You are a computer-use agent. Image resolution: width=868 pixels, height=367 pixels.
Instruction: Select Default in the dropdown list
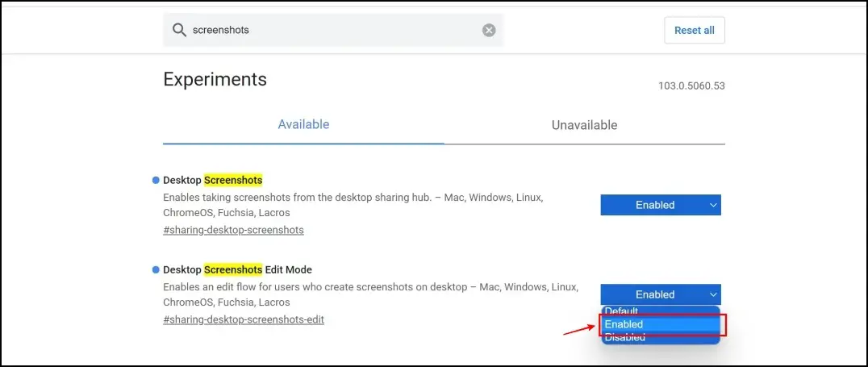tap(661, 311)
